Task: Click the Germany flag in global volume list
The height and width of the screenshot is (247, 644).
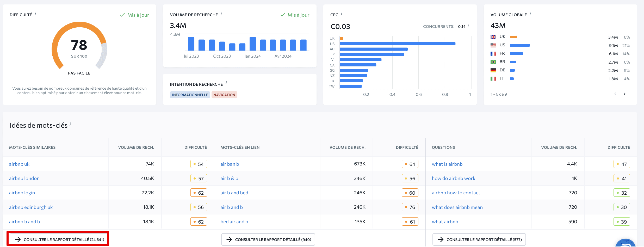Action: click(493, 70)
